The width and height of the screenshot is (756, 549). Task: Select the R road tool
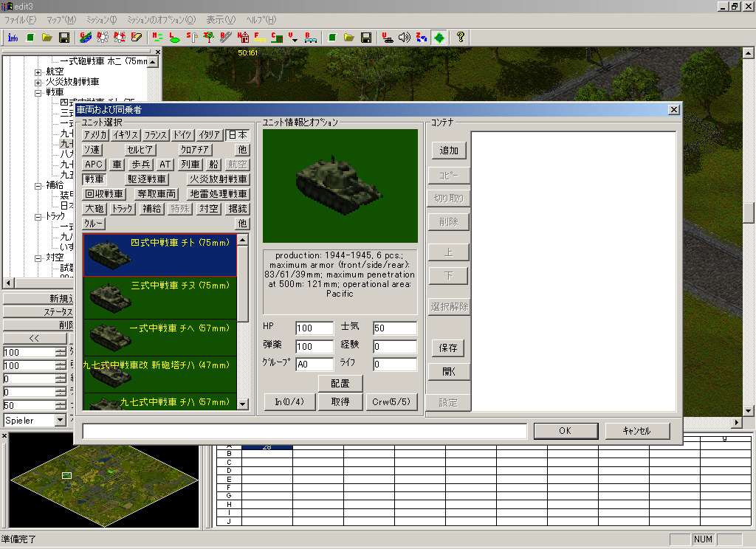226,38
